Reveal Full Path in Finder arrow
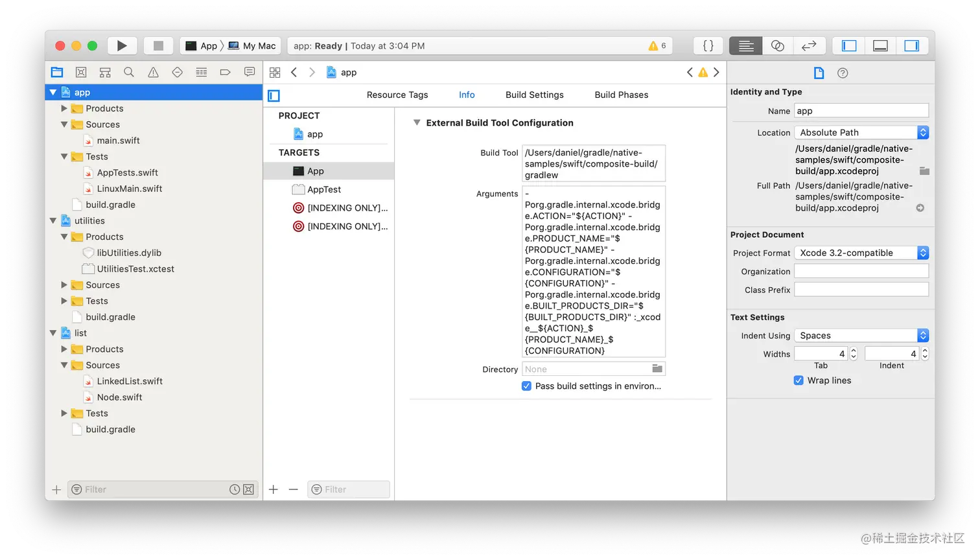The width and height of the screenshot is (980, 560). [920, 208]
